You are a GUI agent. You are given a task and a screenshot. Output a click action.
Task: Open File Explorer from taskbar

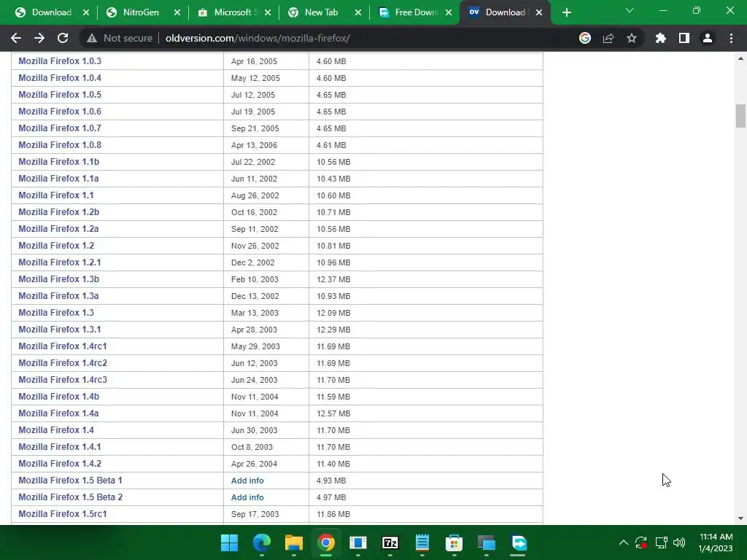(294, 542)
